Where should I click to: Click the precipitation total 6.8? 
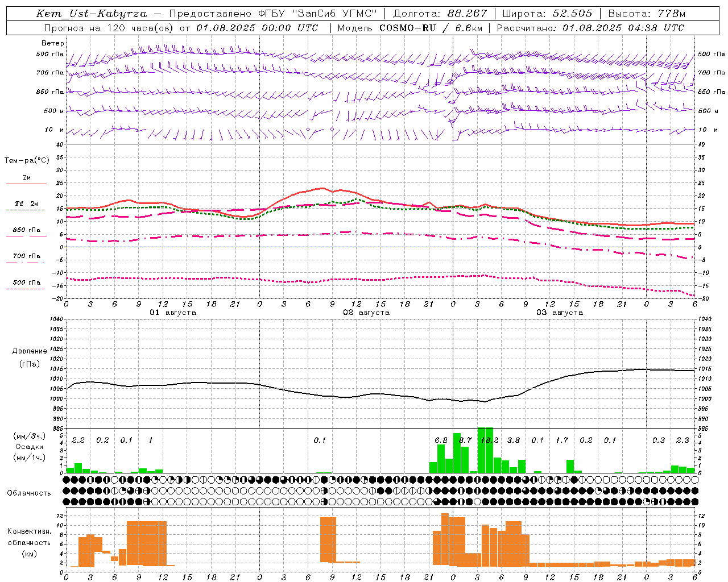pyautogui.click(x=441, y=440)
